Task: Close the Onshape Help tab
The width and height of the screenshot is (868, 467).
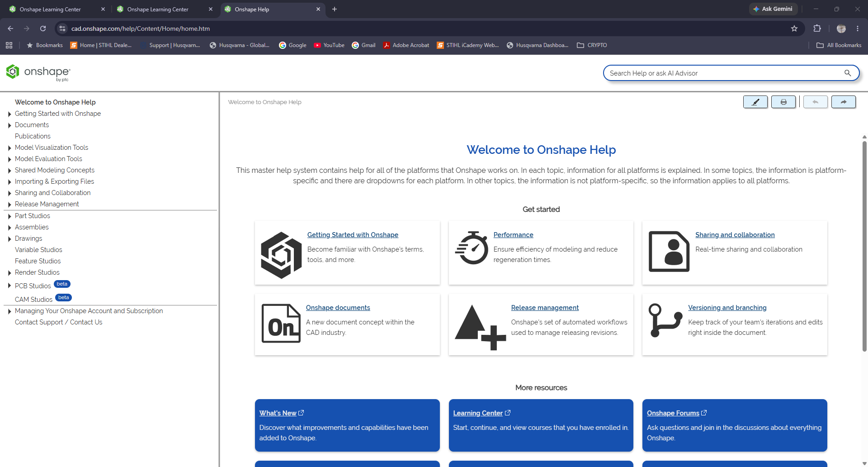Action: pyautogui.click(x=318, y=9)
